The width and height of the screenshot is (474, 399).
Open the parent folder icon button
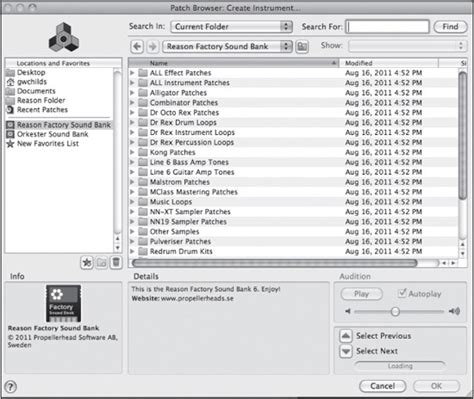pos(302,46)
